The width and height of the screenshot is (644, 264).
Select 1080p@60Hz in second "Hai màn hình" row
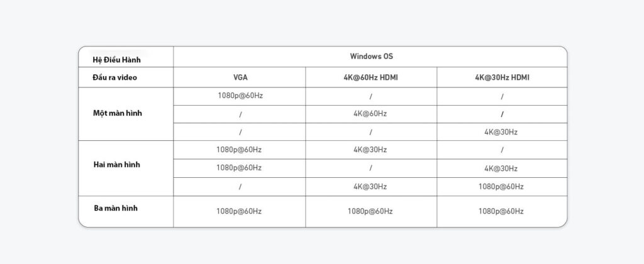tap(239, 168)
